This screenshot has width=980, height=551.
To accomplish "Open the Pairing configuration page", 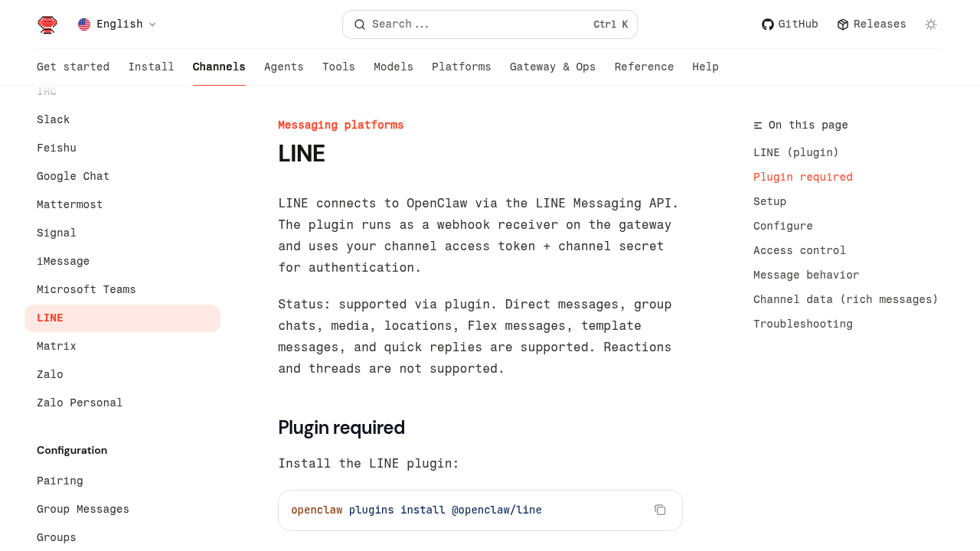I will tap(60, 481).
